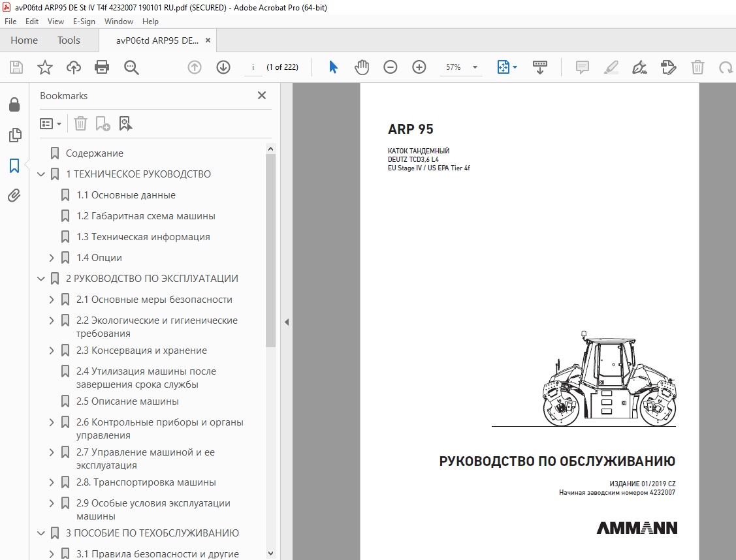Image resolution: width=736 pixels, height=560 pixels.
Task: Rotate page with the rotate icon
Action: pyautogui.click(x=726, y=67)
